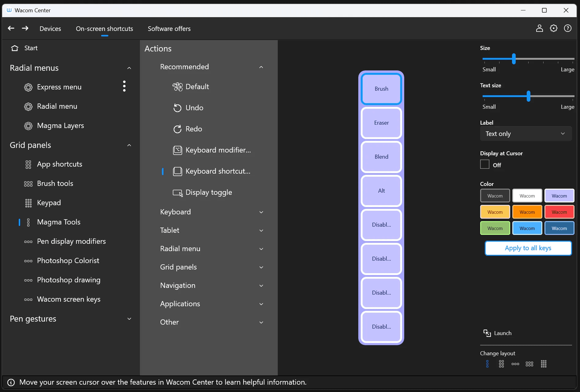Click the Launch icon
This screenshot has height=392, width=580.
pos(487,333)
